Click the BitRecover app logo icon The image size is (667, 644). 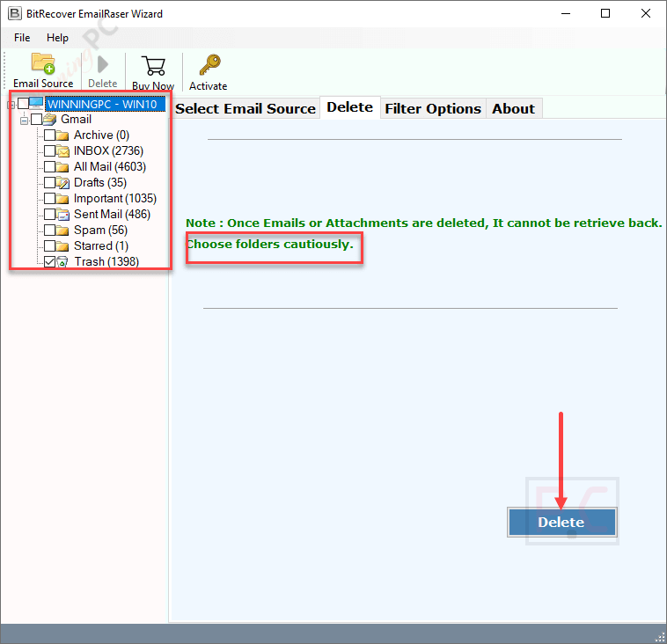[14, 13]
